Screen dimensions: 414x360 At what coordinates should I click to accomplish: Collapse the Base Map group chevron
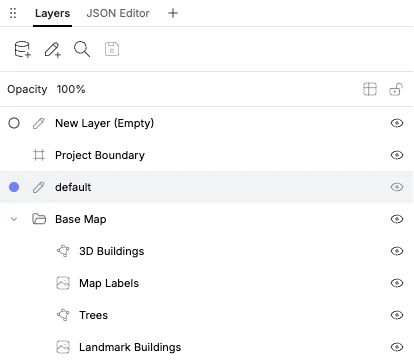click(14, 219)
